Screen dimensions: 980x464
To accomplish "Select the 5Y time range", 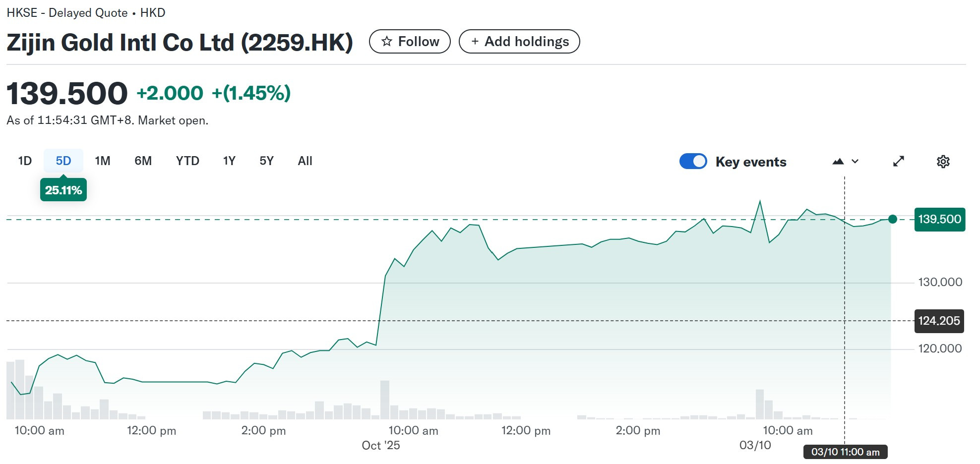I will (x=267, y=161).
